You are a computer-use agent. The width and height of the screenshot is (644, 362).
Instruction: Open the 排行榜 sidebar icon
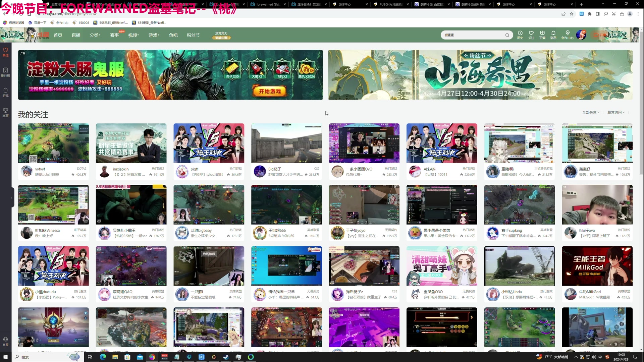coord(5,72)
